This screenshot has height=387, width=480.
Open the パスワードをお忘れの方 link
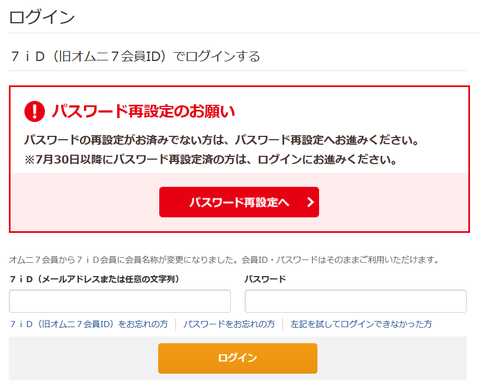pos(229,324)
